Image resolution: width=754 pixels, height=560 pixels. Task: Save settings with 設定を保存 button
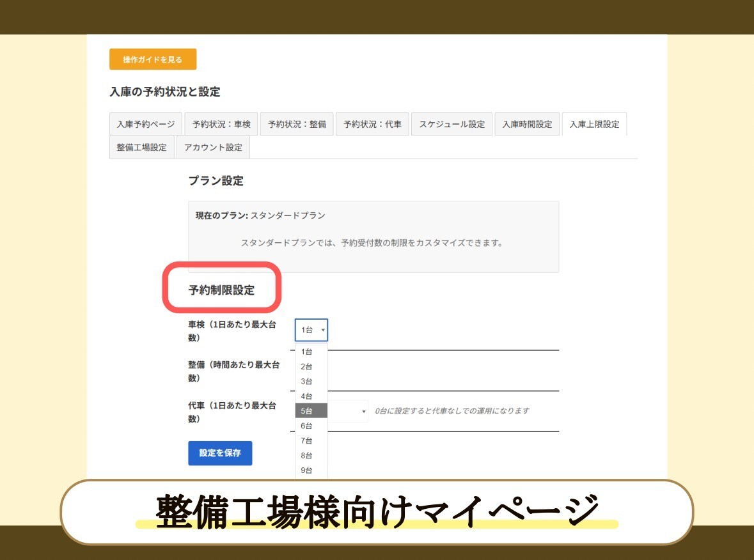220,453
